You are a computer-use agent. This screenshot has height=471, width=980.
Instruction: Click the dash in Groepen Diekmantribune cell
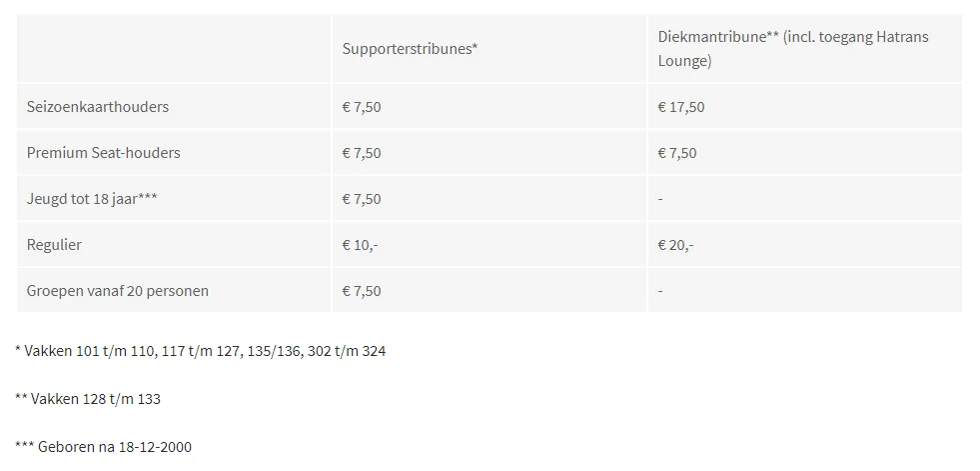click(x=660, y=292)
